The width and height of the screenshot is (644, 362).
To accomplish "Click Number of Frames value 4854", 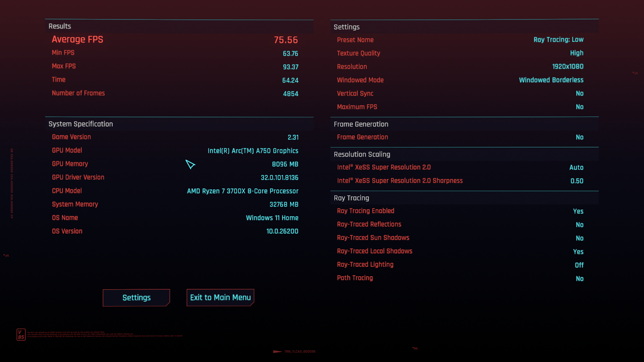I will tap(290, 94).
